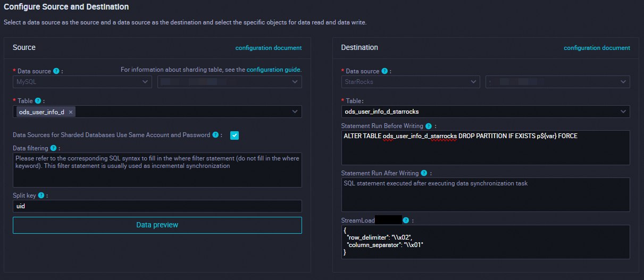Screen dimensions: 644x280
Task: Click the StreamLoad JSON parameters text area
Action: (x=486, y=242)
